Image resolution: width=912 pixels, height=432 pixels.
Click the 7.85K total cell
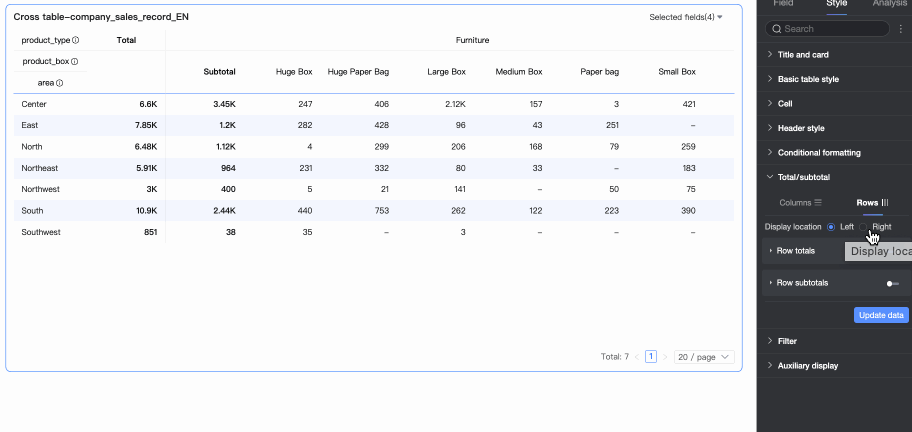coord(145,125)
